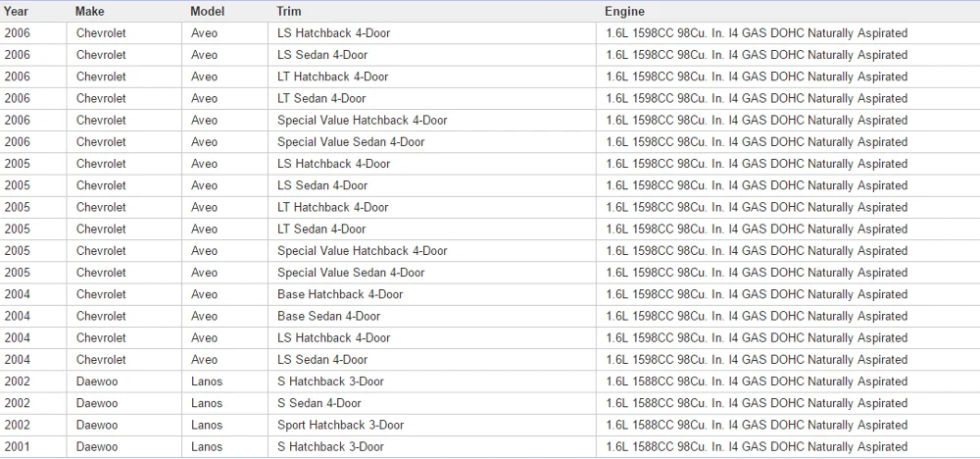Select Lanos in the 2001 row
This screenshot has width=980, height=459.
click(207, 447)
